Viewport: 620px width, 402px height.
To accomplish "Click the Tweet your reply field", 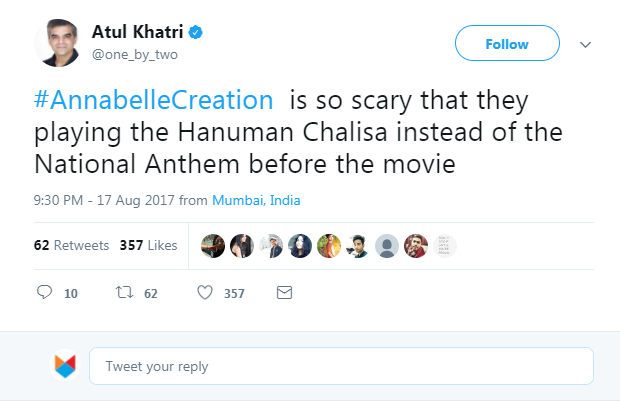I will 341,366.
